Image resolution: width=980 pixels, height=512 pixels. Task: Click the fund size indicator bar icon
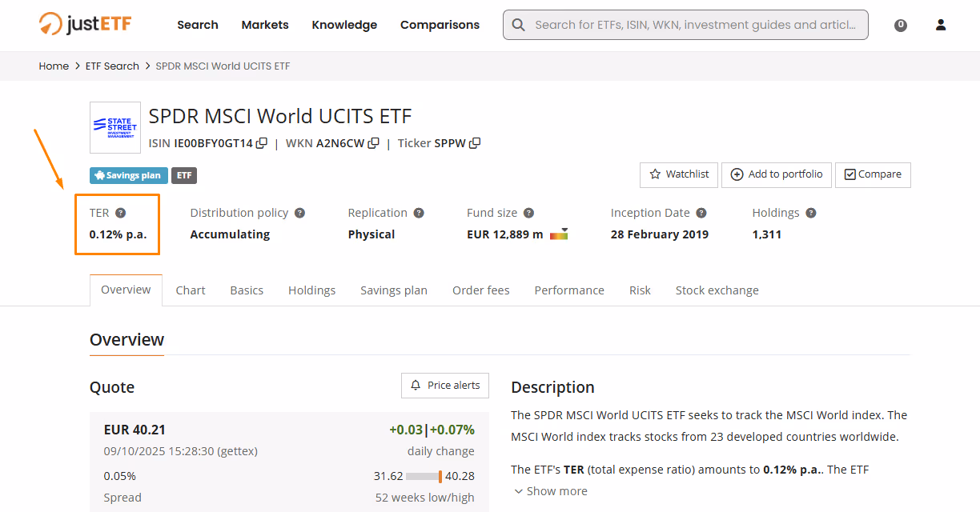click(559, 234)
